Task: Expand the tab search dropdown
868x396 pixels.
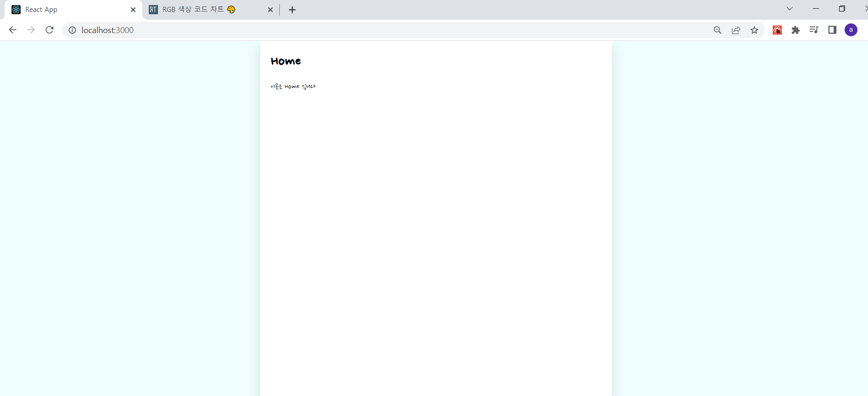Action: (x=789, y=9)
